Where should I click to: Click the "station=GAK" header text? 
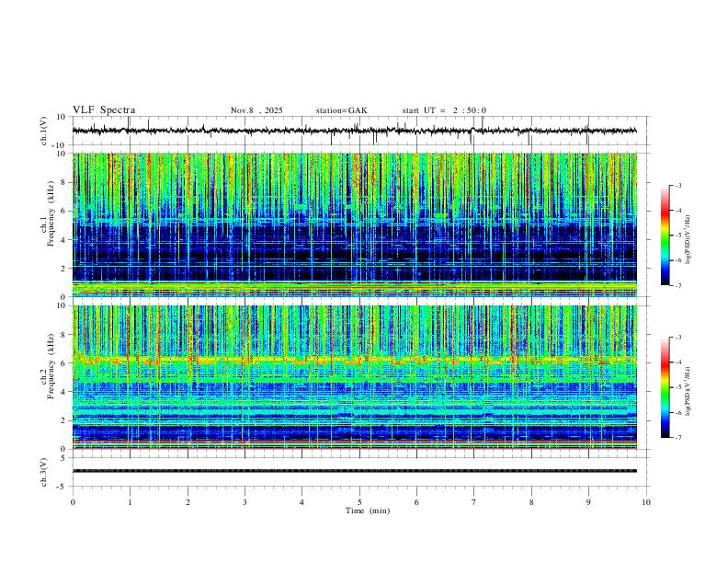coord(341,110)
